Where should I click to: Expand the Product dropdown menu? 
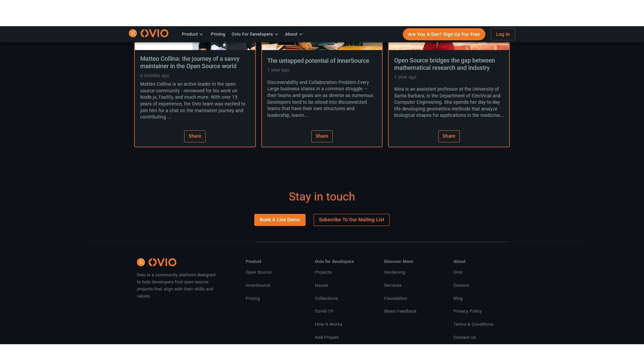coord(192,34)
